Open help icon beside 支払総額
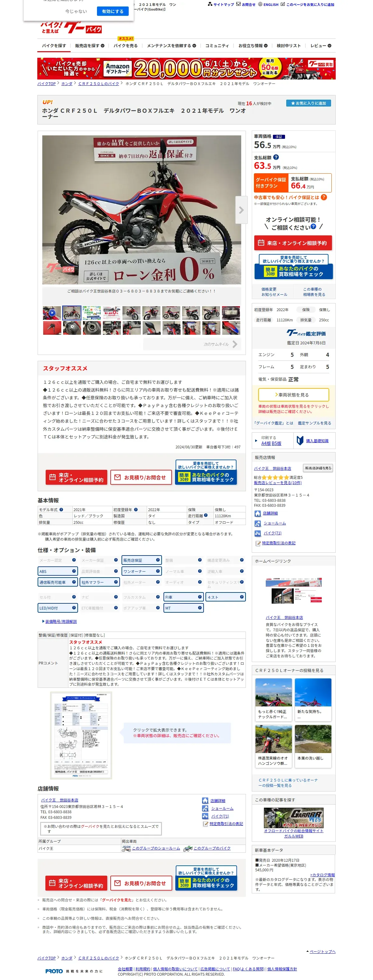Viewport: 373px width, 980px height. pos(276,157)
